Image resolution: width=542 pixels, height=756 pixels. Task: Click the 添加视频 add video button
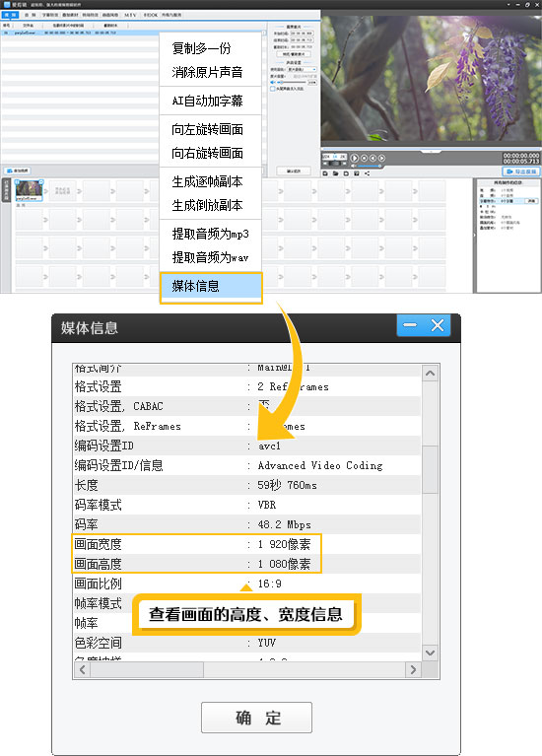pos(18,171)
